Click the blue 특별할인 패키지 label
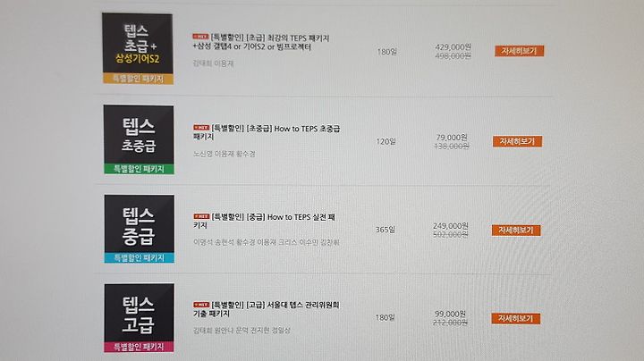This screenshot has height=361, width=644. (140, 257)
